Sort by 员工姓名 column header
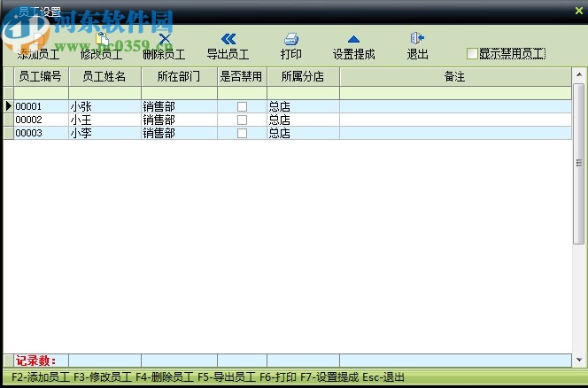The image size is (588, 388). (104, 76)
